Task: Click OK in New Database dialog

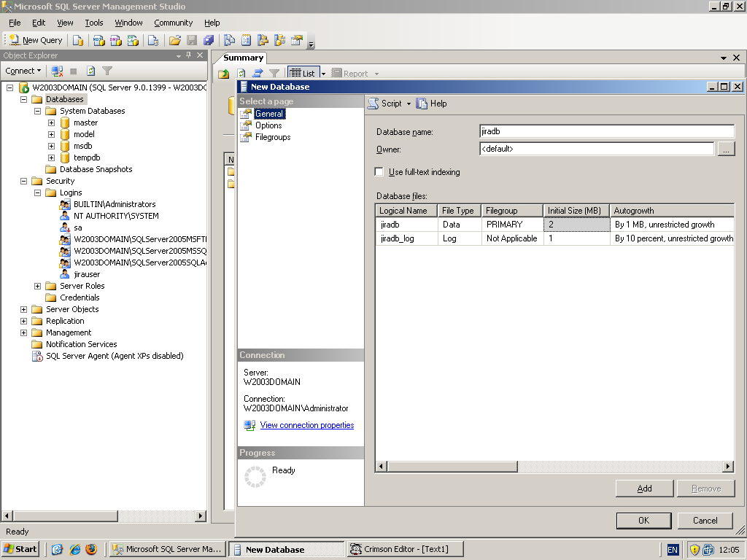Action: coord(643,521)
